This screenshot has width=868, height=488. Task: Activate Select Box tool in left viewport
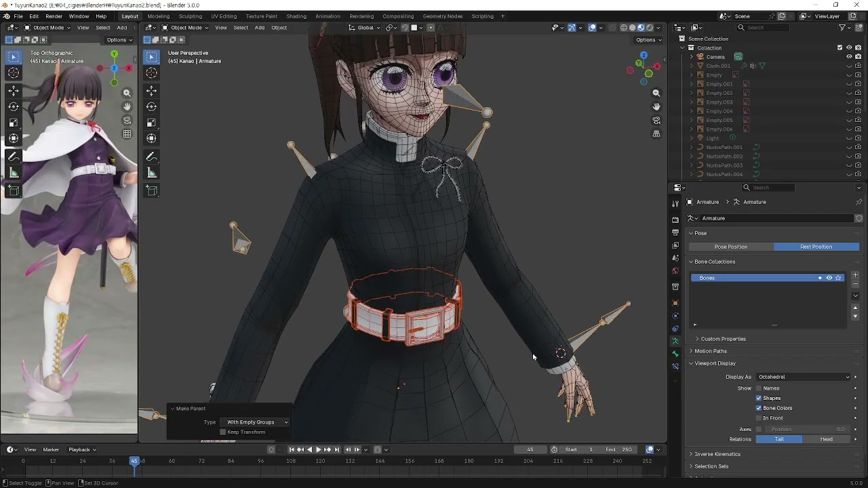(x=14, y=57)
